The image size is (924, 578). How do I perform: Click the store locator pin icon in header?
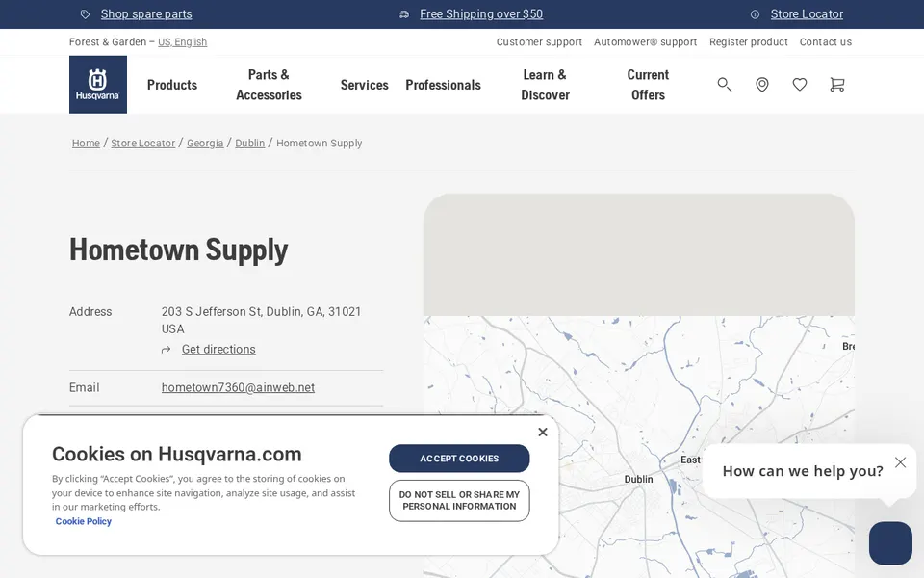point(762,85)
